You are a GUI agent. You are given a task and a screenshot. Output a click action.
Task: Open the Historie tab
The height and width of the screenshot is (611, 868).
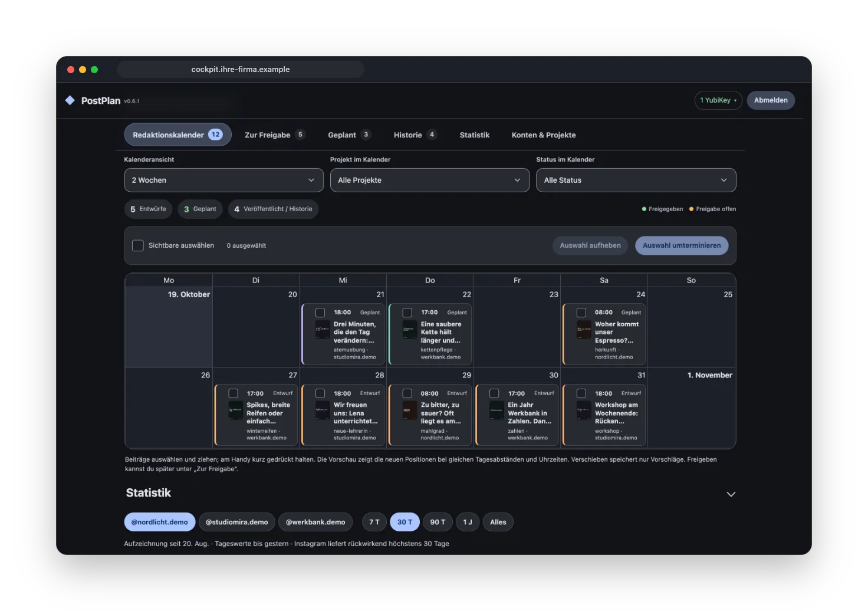pos(415,135)
